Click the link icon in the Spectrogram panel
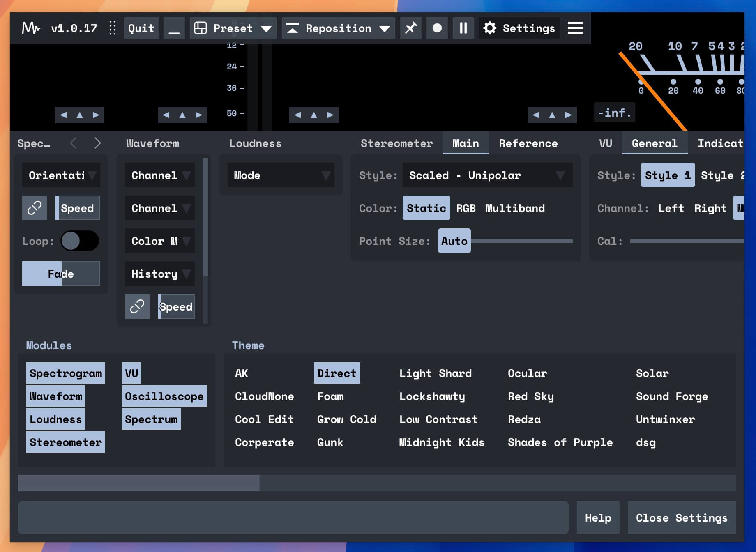Screen dimensions: 756x552 tap(34, 208)
